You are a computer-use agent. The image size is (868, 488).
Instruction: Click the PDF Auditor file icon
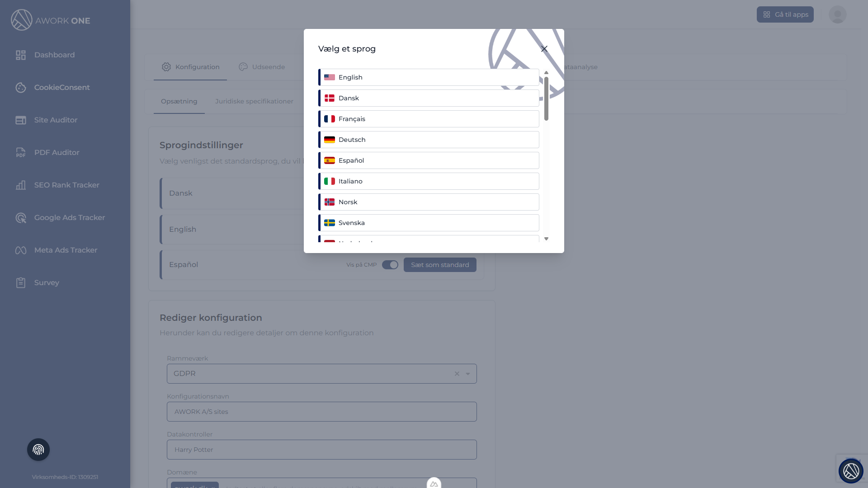point(21,153)
